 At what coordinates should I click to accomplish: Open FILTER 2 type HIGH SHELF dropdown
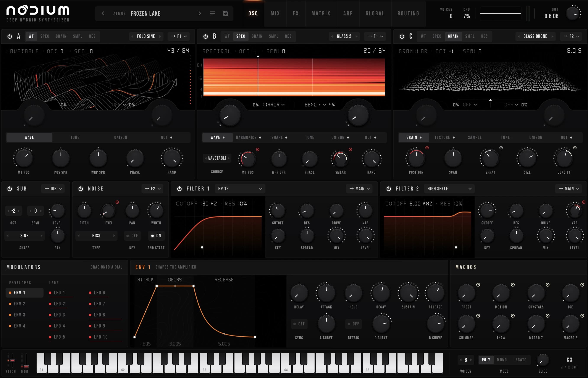(x=449, y=189)
